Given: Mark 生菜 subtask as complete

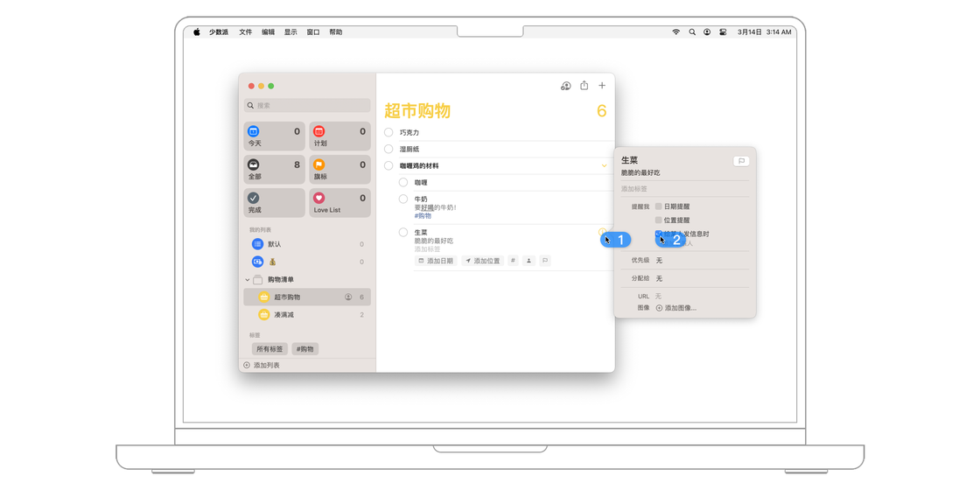Looking at the screenshot, I should coord(403,232).
